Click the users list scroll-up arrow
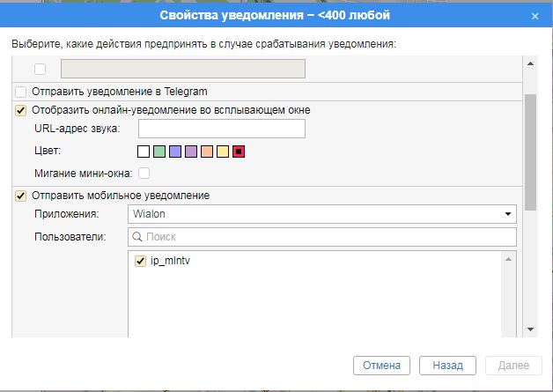553x392 pixels. tap(507, 259)
